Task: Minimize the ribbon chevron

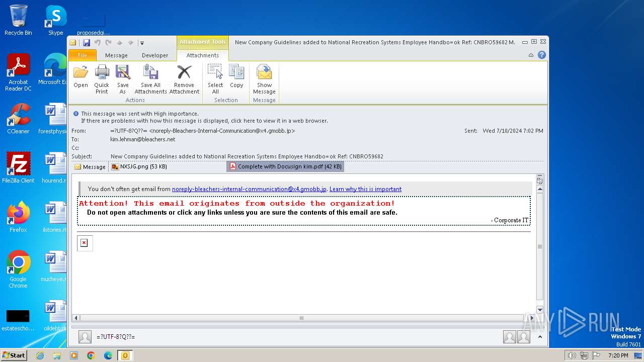Action: point(531,55)
